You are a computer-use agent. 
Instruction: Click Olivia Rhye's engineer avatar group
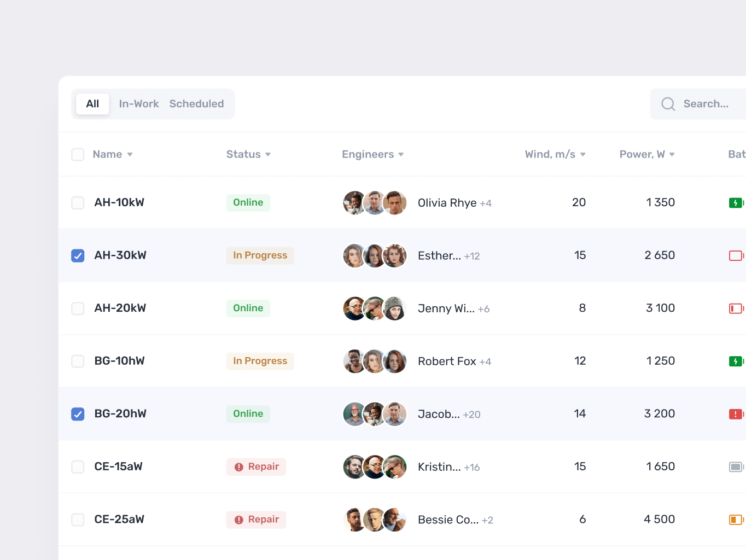pos(375,203)
